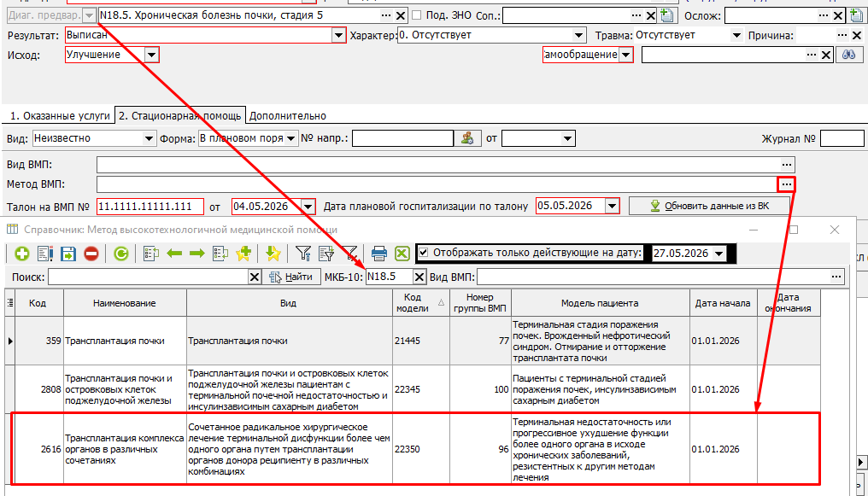Click the binoculars search icon
868x496 pixels.
[x=849, y=55]
